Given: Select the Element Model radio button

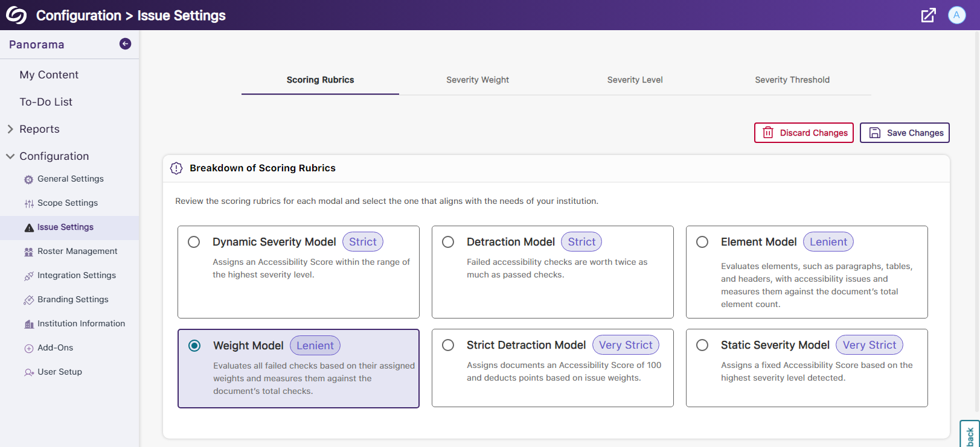Looking at the screenshot, I should [x=702, y=242].
